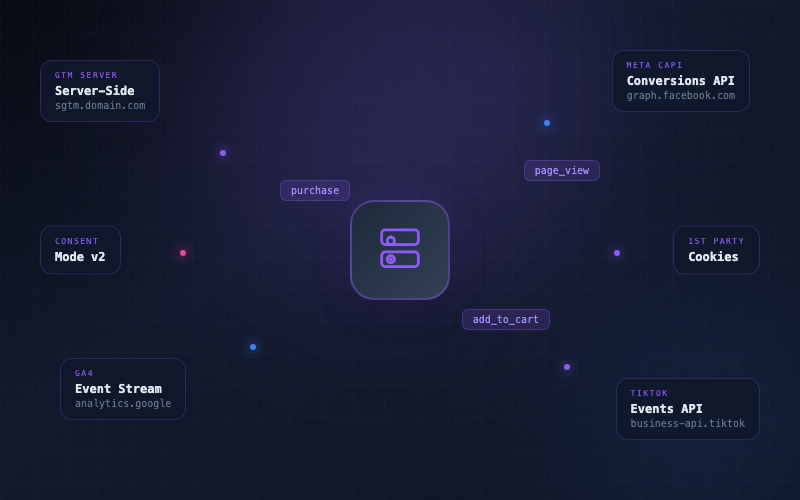
Task: Click the central server stack icon
Action: coord(400,249)
